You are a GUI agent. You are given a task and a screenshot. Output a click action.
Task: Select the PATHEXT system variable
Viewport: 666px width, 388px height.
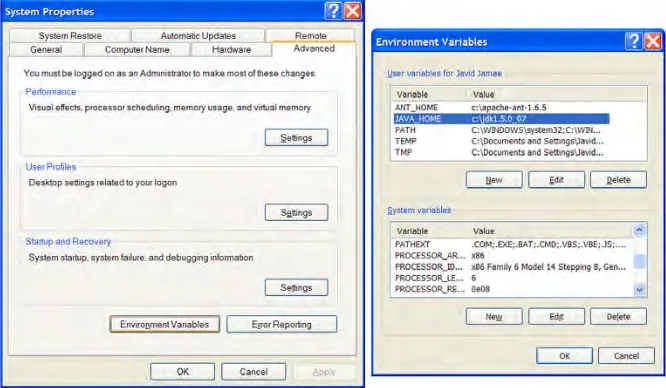click(x=513, y=244)
